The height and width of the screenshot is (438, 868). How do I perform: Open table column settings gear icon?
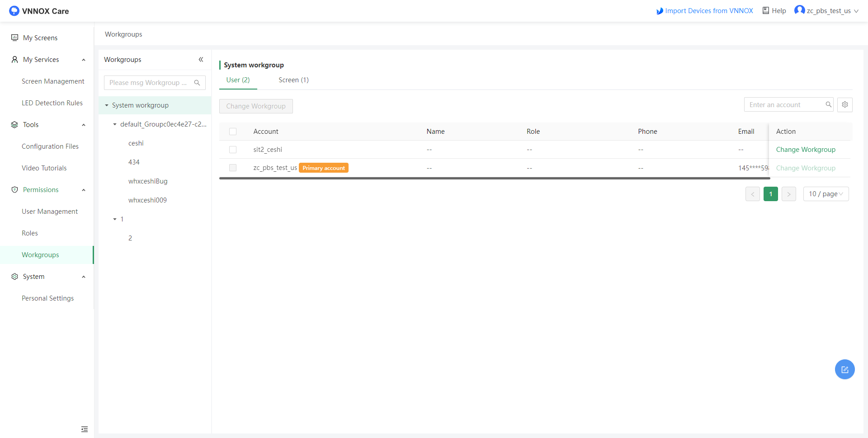point(844,105)
